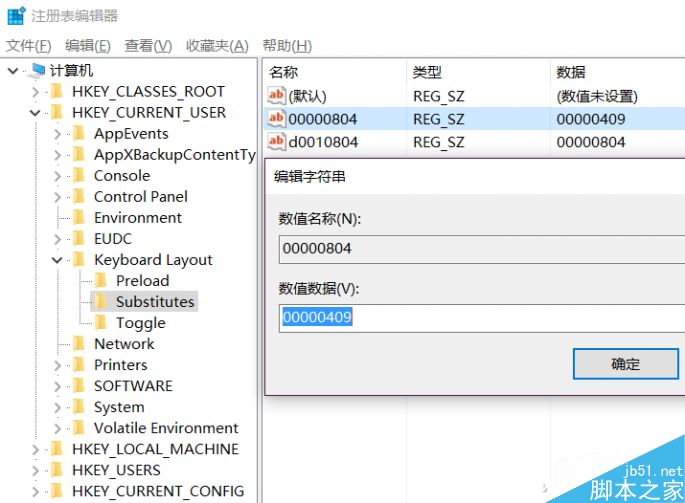Expand the Console key arrow
The width and height of the screenshot is (685, 503).
pos(57,176)
